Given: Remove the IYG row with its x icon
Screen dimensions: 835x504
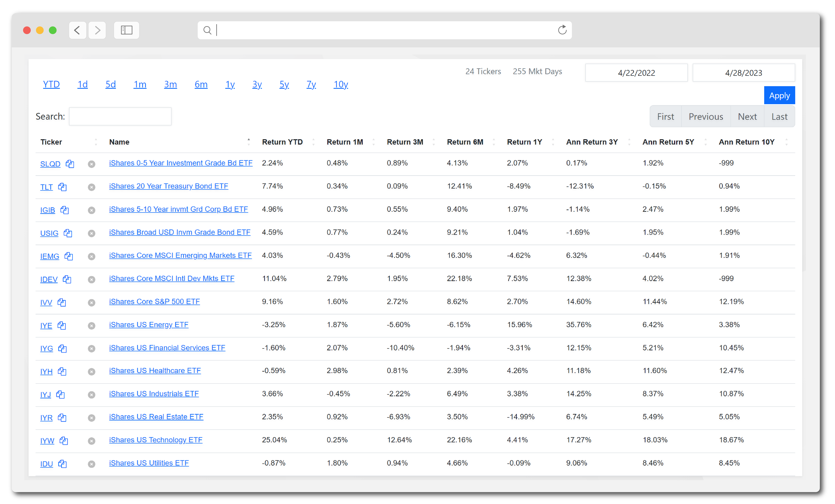Looking at the screenshot, I should coord(91,349).
